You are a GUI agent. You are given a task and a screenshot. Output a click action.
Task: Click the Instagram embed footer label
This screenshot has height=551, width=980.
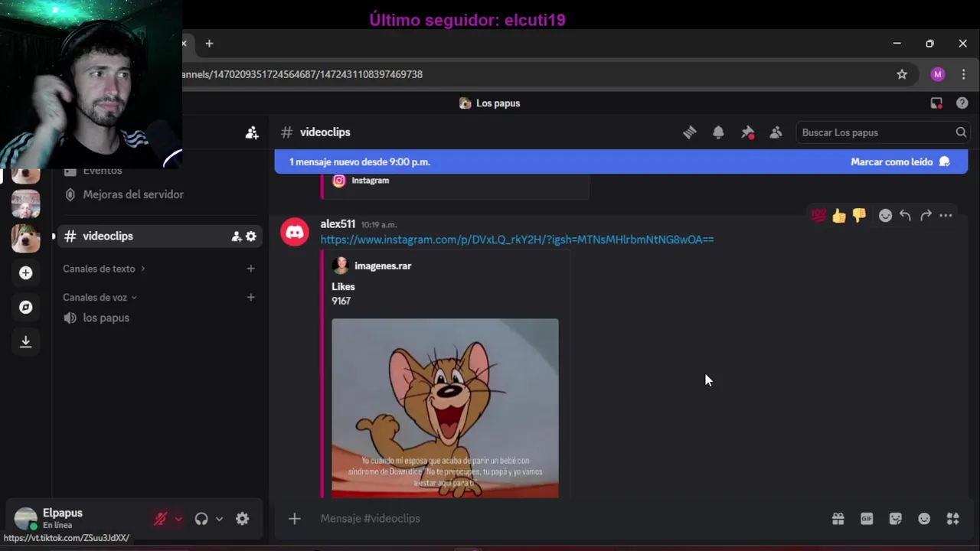[370, 181]
